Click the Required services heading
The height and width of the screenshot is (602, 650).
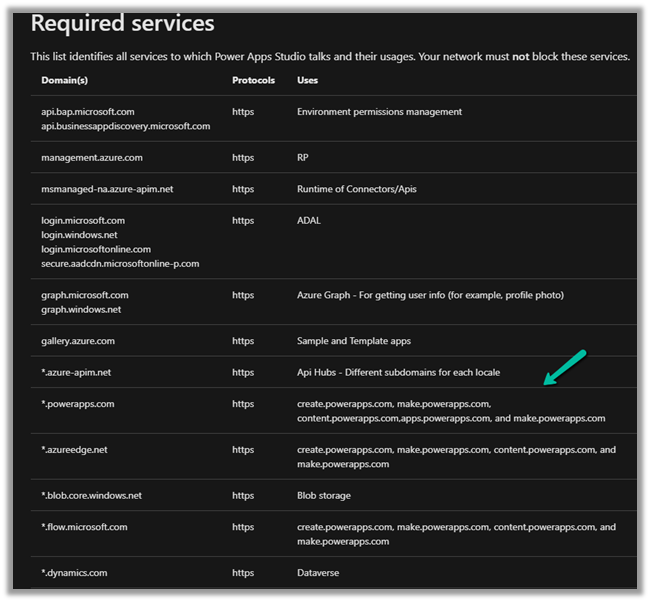[x=122, y=22]
